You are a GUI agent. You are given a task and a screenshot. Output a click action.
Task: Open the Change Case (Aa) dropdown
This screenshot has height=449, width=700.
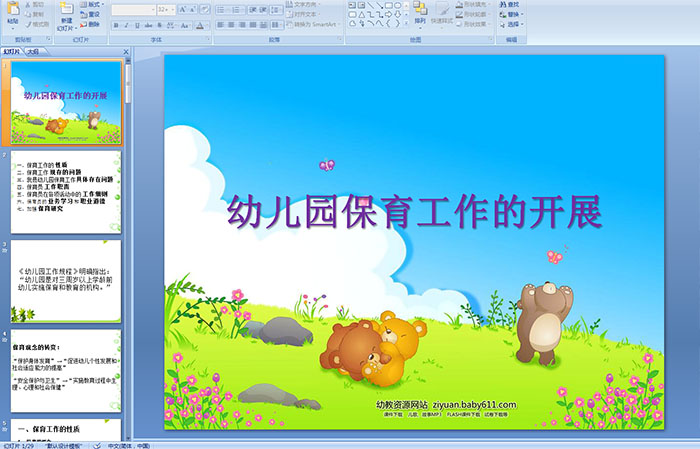point(185,25)
